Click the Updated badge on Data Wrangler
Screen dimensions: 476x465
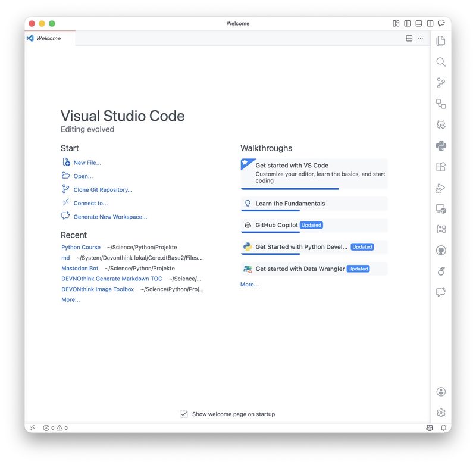(x=358, y=269)
